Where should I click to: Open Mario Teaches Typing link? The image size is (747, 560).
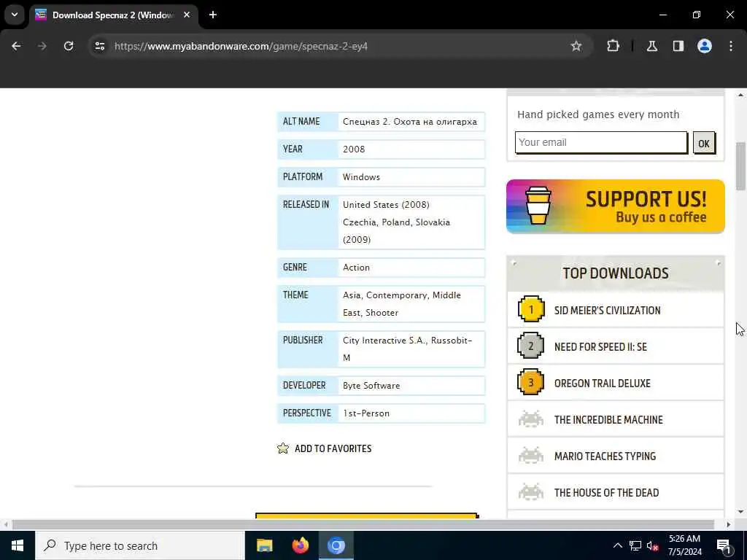point(605,456)
